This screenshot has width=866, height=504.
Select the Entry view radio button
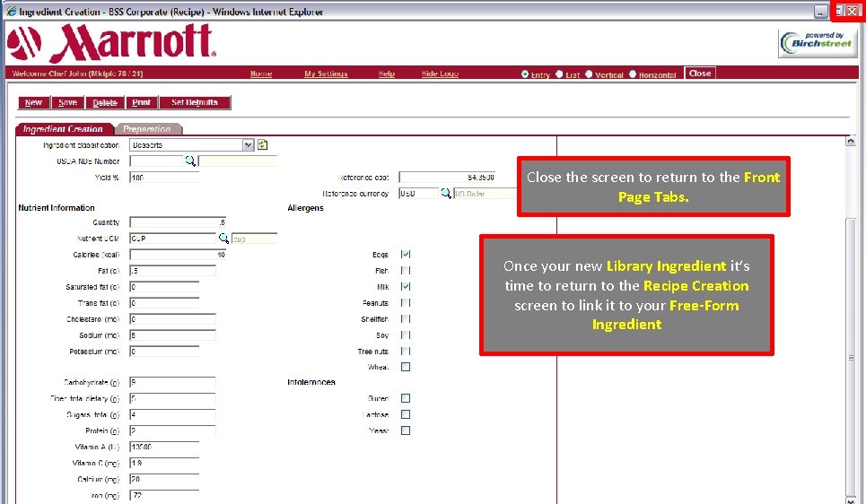[525, 74]
